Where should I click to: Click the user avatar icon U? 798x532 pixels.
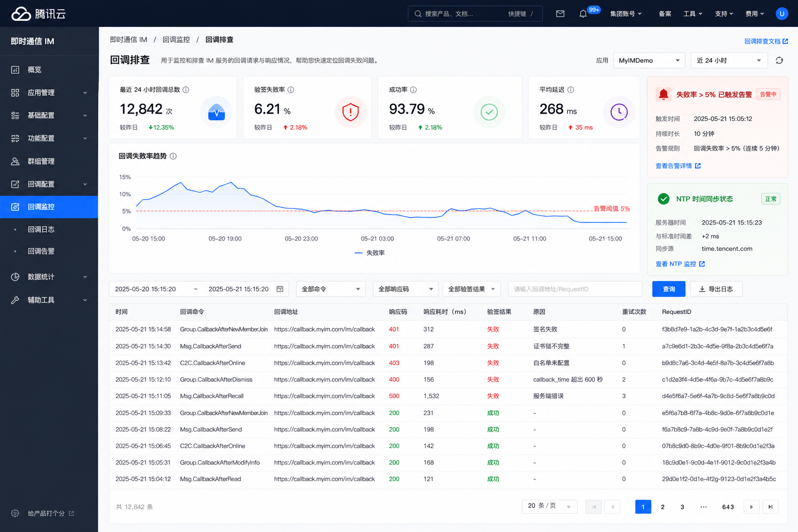782,14
